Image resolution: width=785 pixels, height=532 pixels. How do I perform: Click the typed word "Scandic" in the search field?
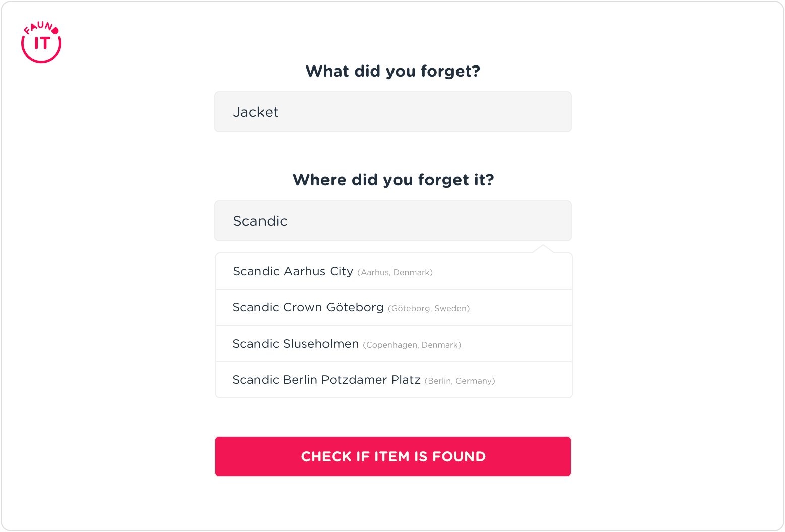click(x=260, y=221)
